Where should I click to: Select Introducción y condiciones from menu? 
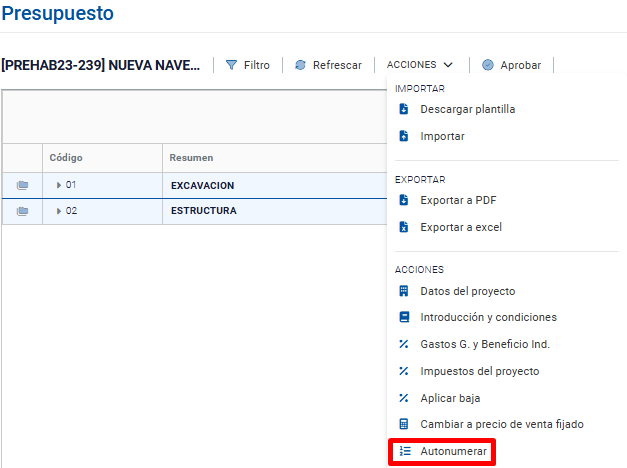[488, 317]
